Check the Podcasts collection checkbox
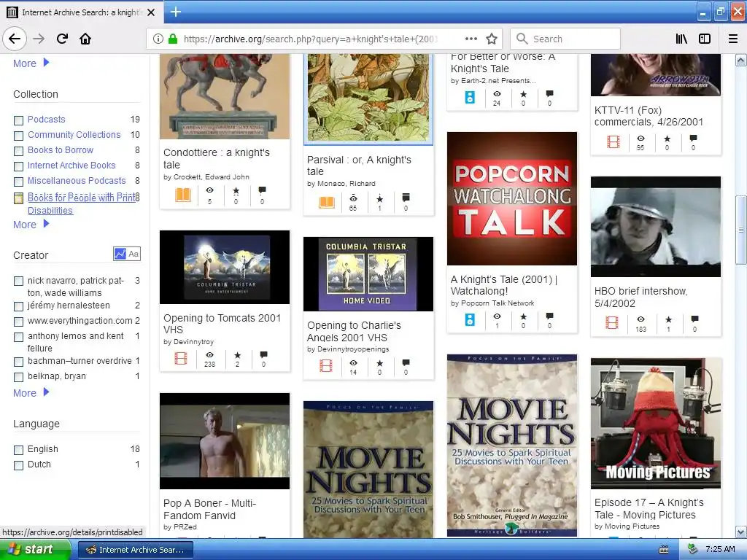The height and width of the screenshot is (560, 747). click(18, 120)
